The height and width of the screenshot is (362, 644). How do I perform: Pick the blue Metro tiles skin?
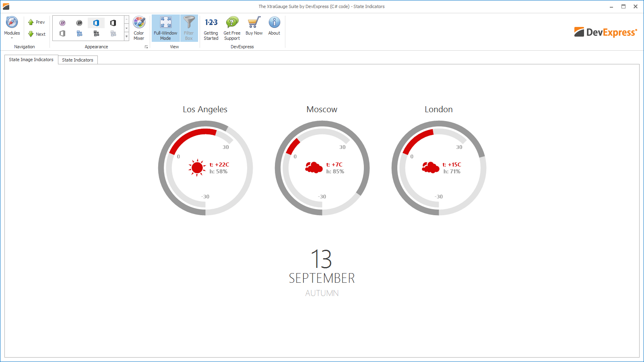pos(79,33)
